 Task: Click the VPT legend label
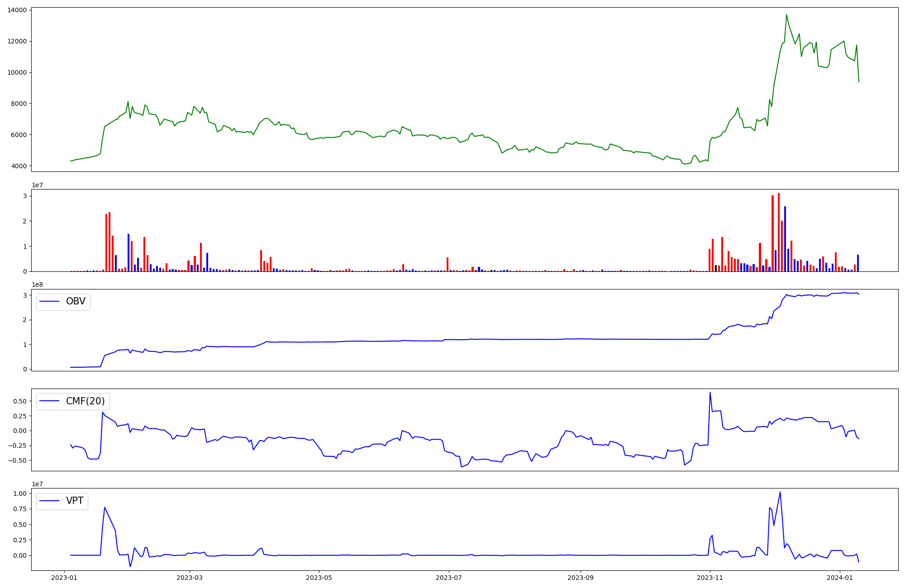(x=75, y=501)
